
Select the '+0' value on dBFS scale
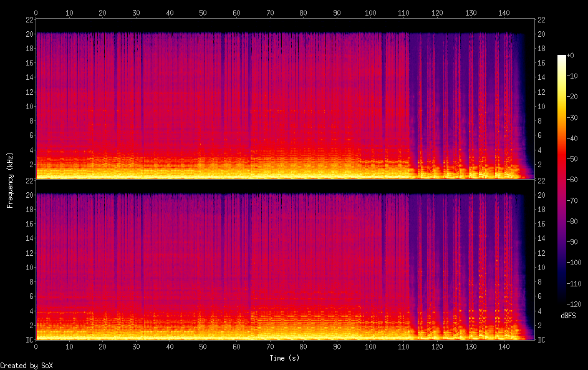pyautogui.click(x=570, y=55)
